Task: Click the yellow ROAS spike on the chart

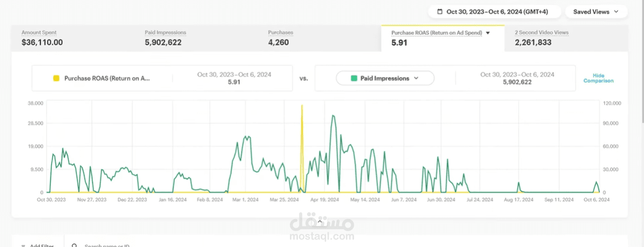Action: 302,148
